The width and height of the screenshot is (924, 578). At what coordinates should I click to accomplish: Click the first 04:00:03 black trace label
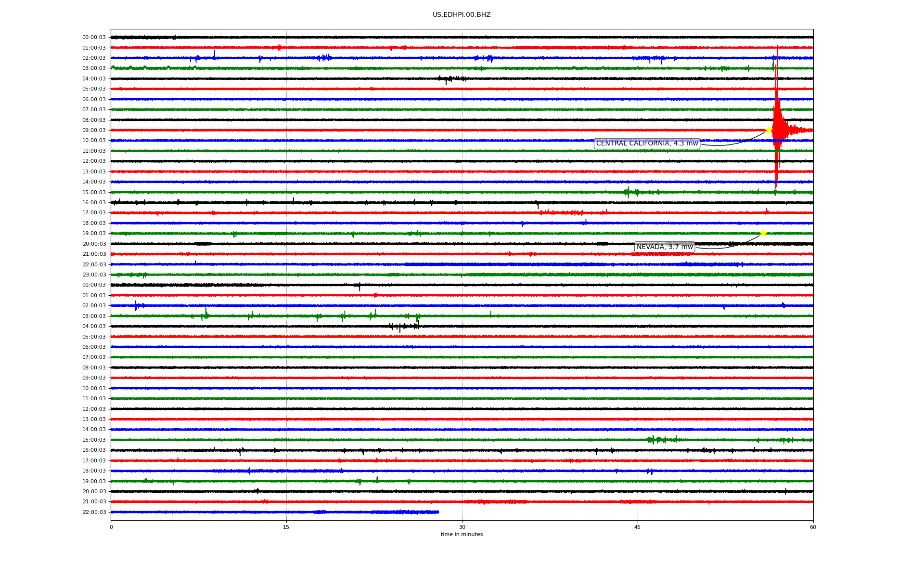(94, 79)
